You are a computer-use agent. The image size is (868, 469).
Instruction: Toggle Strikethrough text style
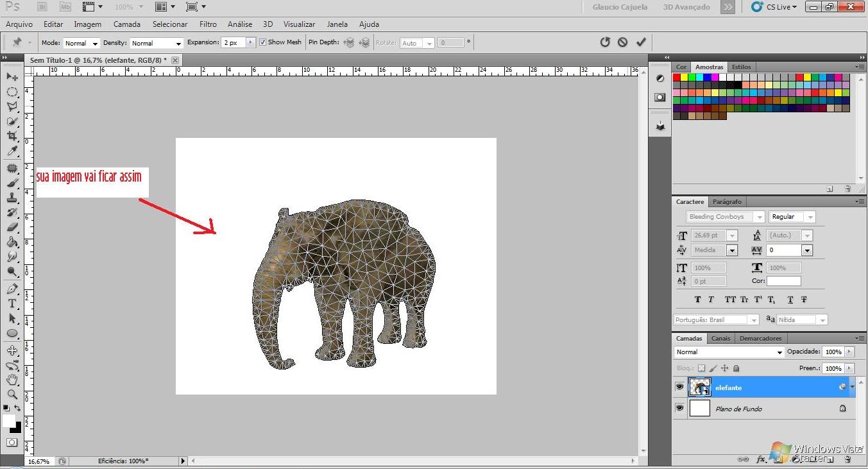tap(804, 300)
